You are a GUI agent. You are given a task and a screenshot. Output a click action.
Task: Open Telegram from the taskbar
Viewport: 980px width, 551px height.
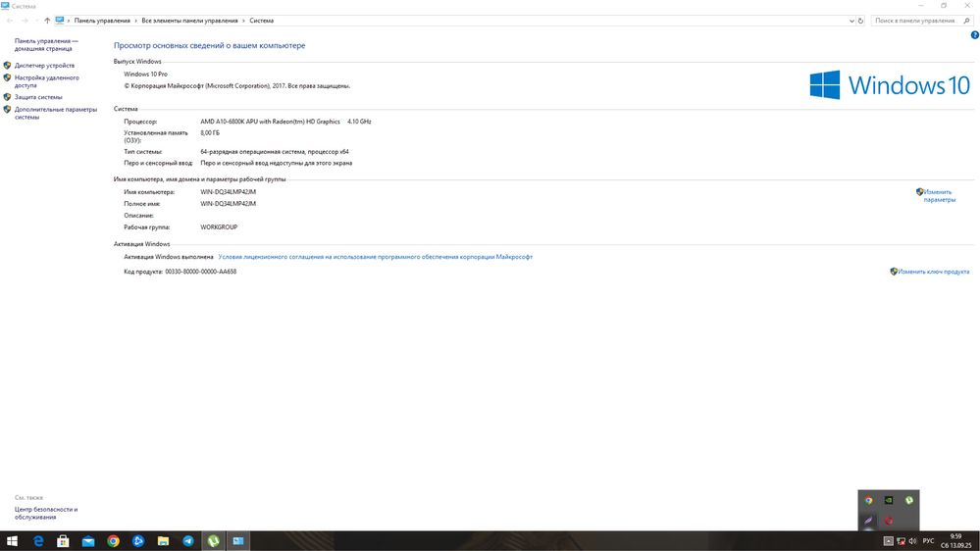(x=188, y=541)
